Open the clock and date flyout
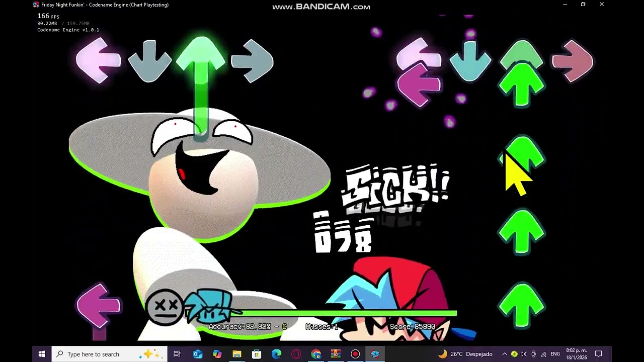The height and width of the screenshot is (362, 644). point(576,354)
